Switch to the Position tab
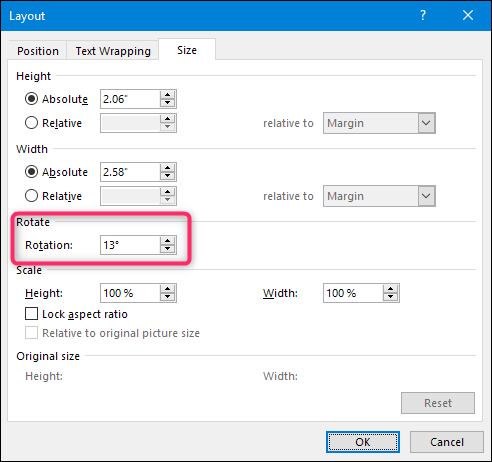The height and width of the screenshot is (462, 492). point(38,51)
